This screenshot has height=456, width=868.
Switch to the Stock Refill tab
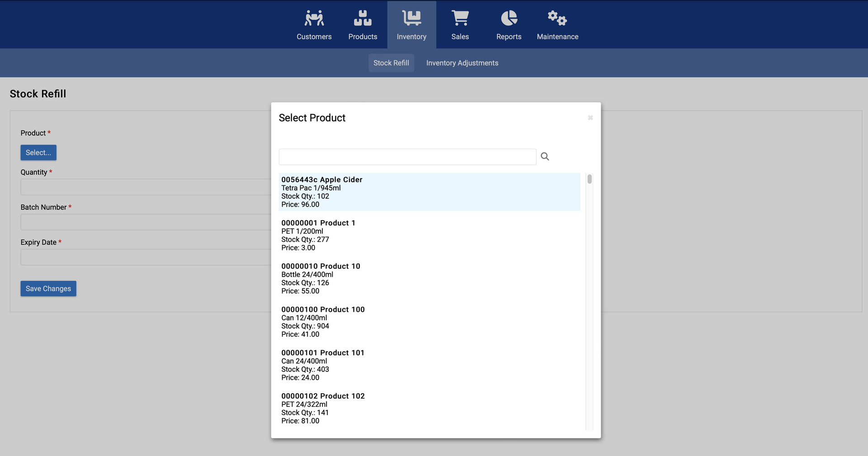pyautogui.click(x=391, y=63)
